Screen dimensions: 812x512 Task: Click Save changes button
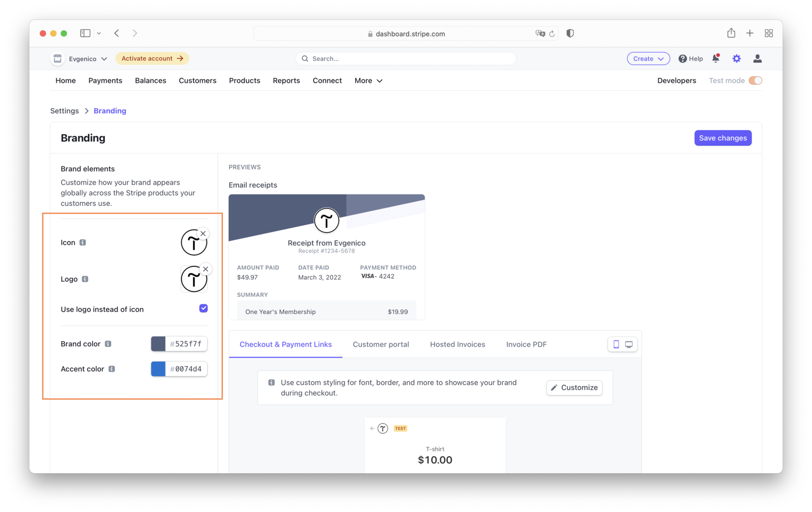(723, 138)
